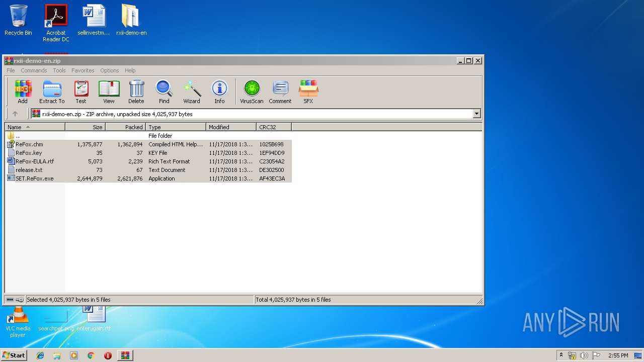Click the ReFox-EULA.rtf file icon
This screenshot has width=644, height=362.
pos(11,161)
